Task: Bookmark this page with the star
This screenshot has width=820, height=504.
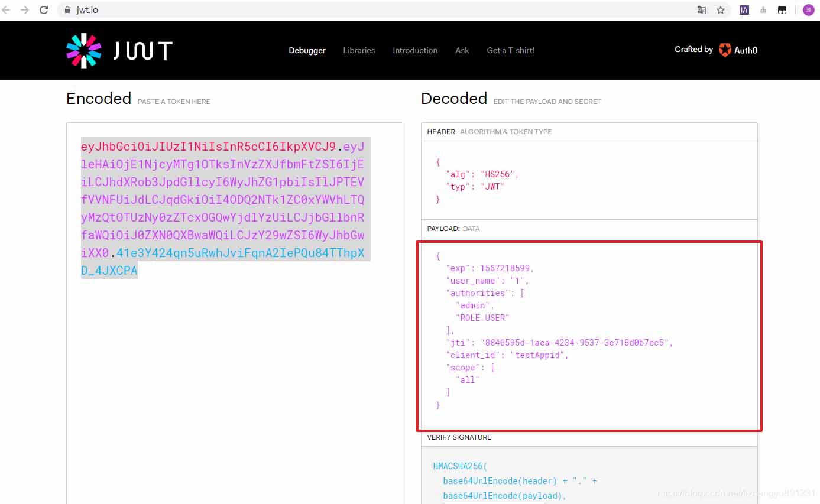Action: (x=721, y=10)
